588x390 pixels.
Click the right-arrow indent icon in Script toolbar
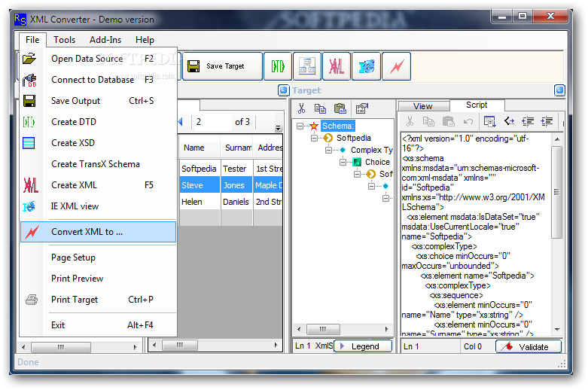pos(547,121)
